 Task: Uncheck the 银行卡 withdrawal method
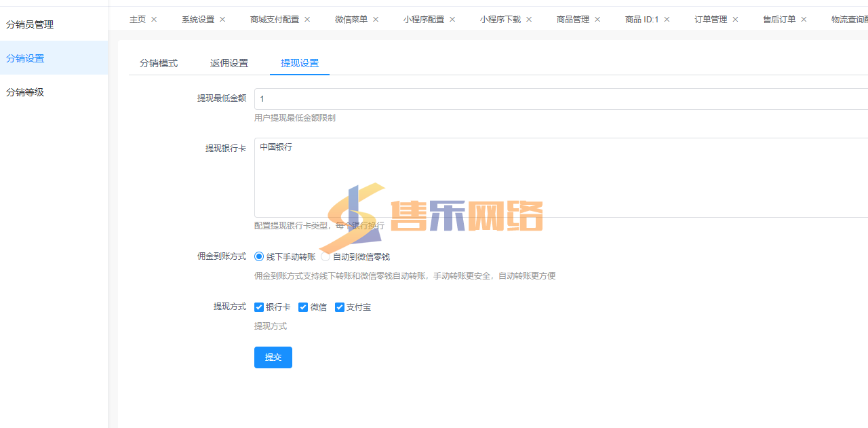259,307
